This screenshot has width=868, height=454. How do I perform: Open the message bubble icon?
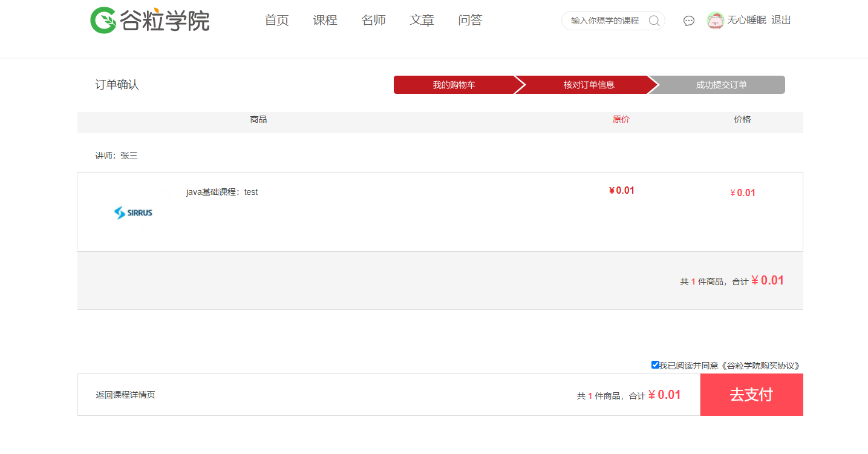pos(689,21)
